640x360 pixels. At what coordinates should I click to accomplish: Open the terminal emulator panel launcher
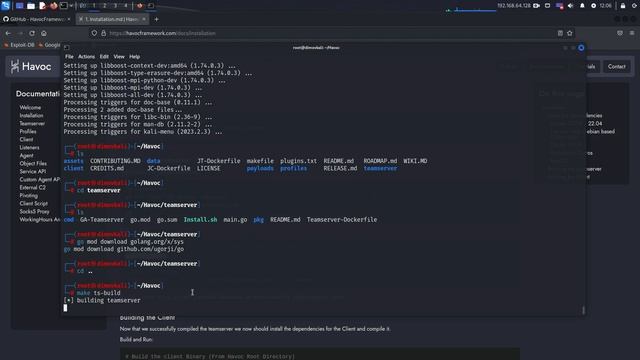point(64,6)
